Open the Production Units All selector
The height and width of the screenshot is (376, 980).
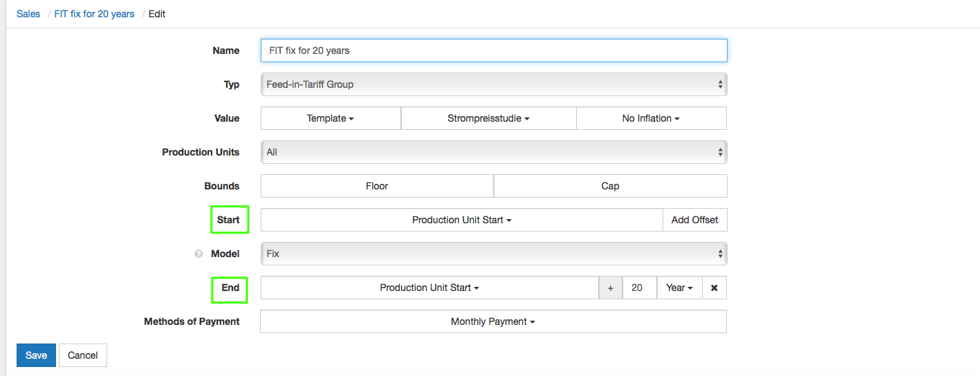493,152
